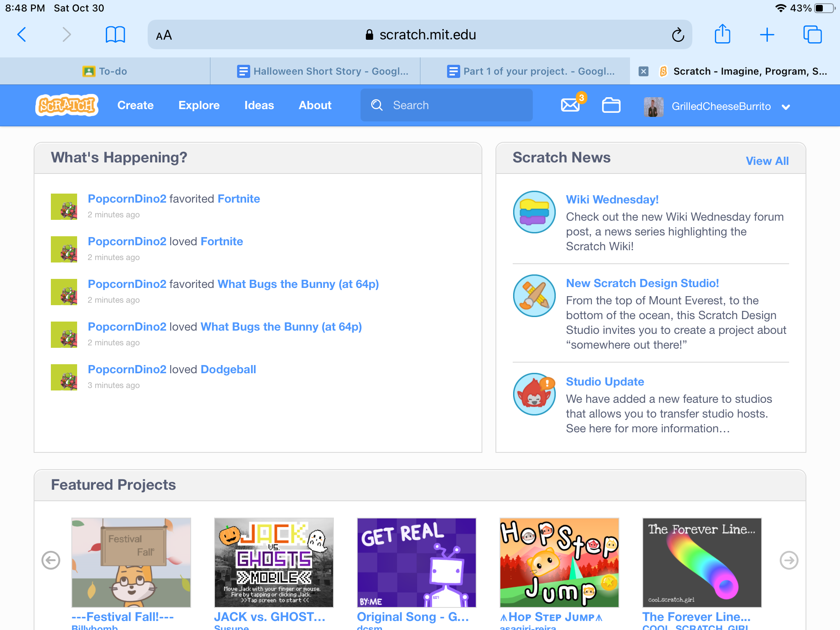
Task: Open My Stuff folder
Action: coord(611,105)
